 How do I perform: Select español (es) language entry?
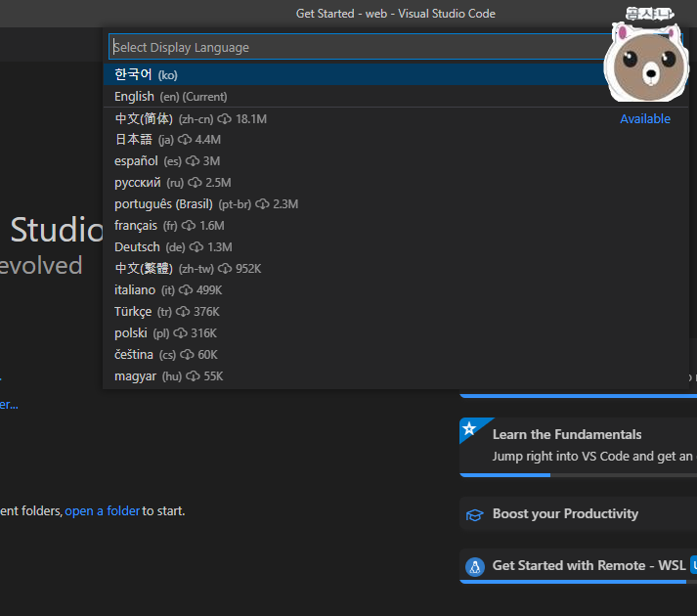396,161
